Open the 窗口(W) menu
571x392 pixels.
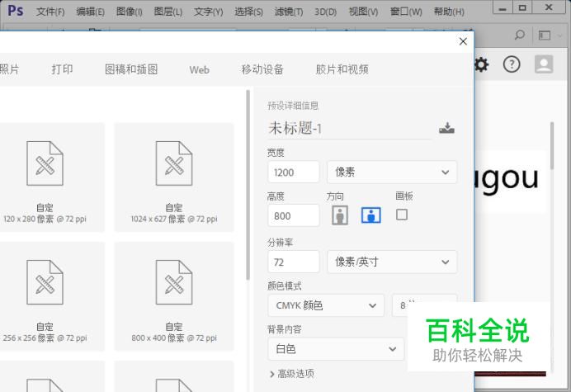tap(406, 12)
